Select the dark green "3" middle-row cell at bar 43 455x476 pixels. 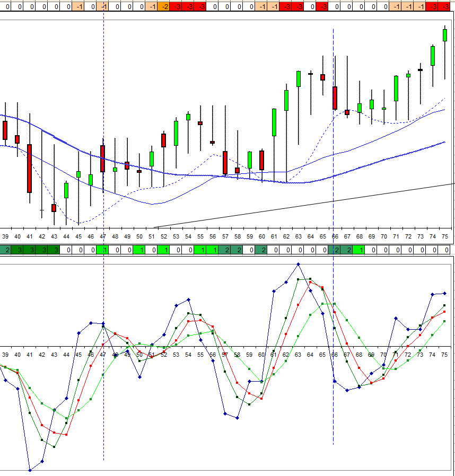[x=54, y=250]
